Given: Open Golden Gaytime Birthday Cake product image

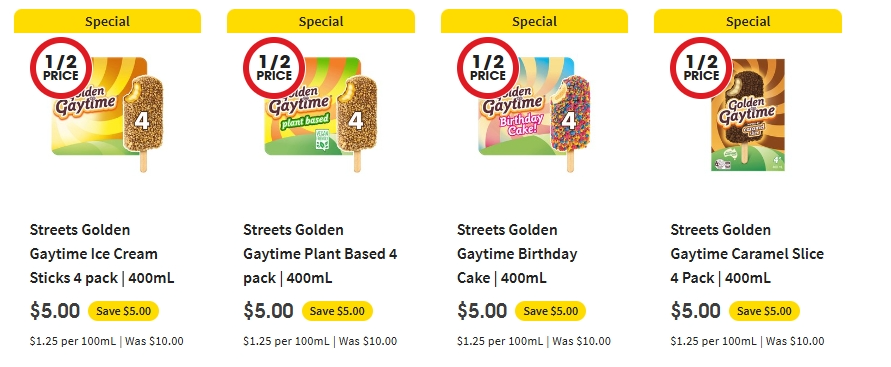Looking at the screenshot, I should click(535, 114).
